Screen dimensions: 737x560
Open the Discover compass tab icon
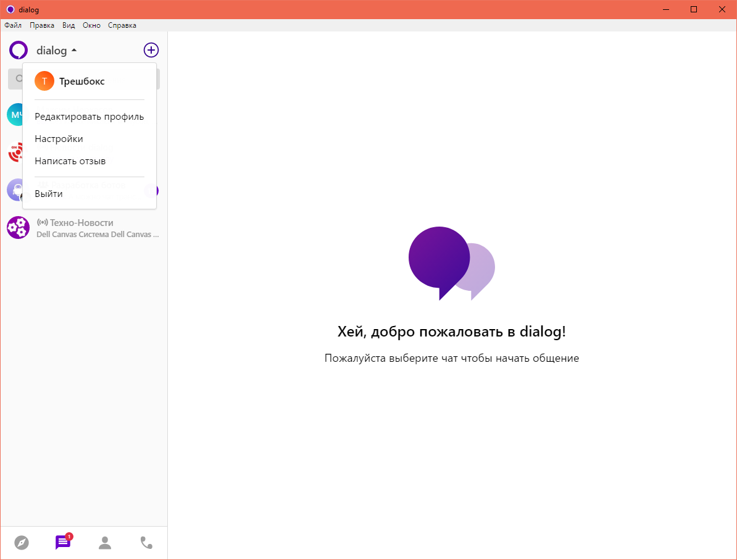pyautogui.click(x=22, y=543)
